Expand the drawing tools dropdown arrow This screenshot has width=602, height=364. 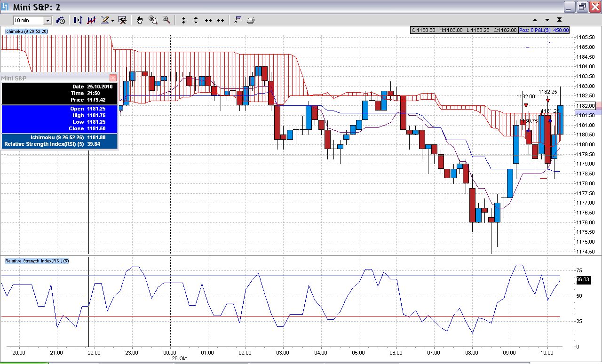[112, 21]
